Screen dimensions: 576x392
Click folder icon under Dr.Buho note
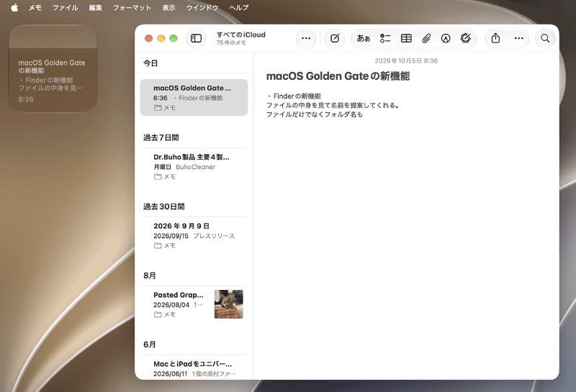tap(158, 176)
